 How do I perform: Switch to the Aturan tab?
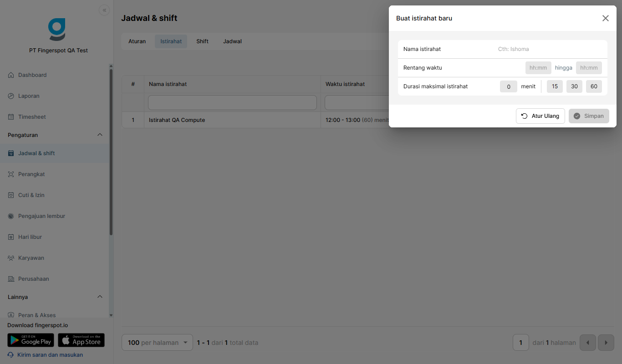(x=137, y=41)
